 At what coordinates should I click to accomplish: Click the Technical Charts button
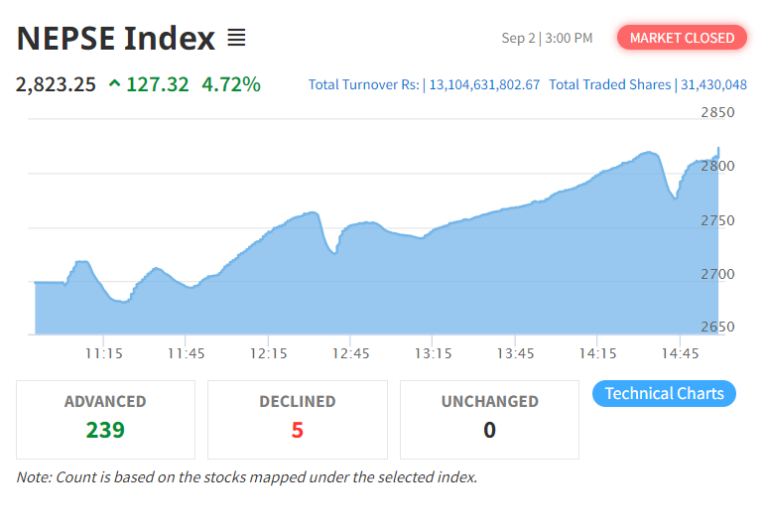click(664, 393)
